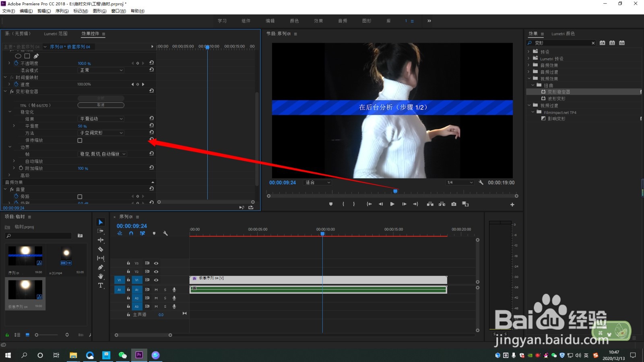Open the 剪辑 menu

[x=44, y=11]
